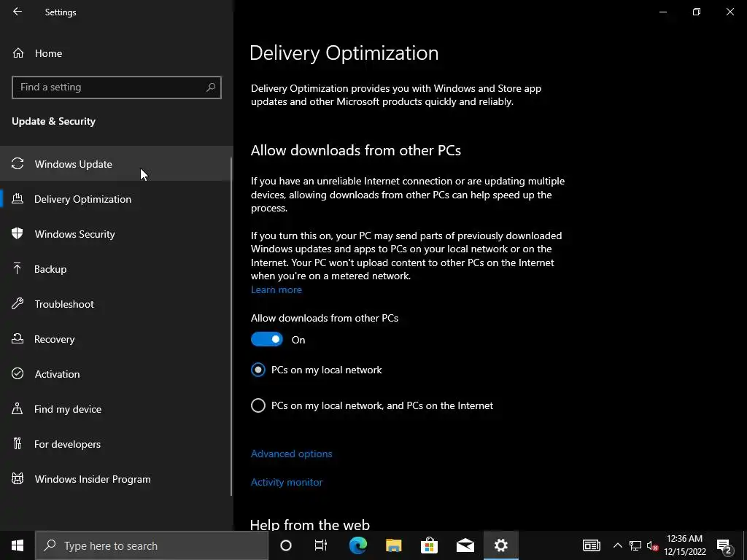This screenshot has height=560, width=747.
Task: Open the notification action center icon
Action: click(724, 545)
